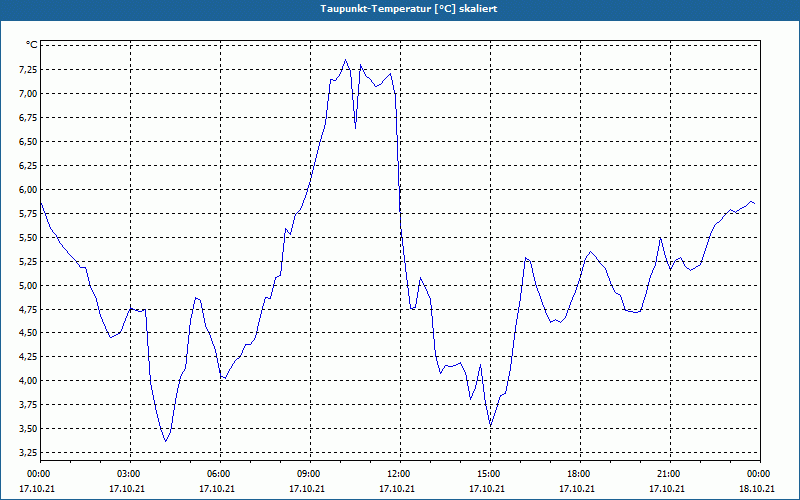Click the 4,75 y-axis value
This screenshot has width=800, height=500.
tap(28, 309)
